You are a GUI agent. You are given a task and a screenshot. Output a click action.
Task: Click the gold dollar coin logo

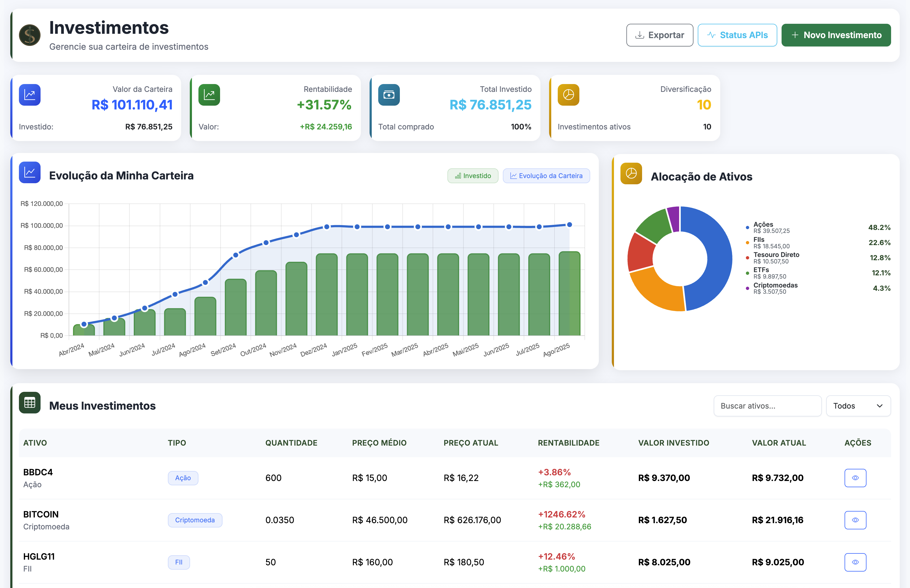[30, 35]
